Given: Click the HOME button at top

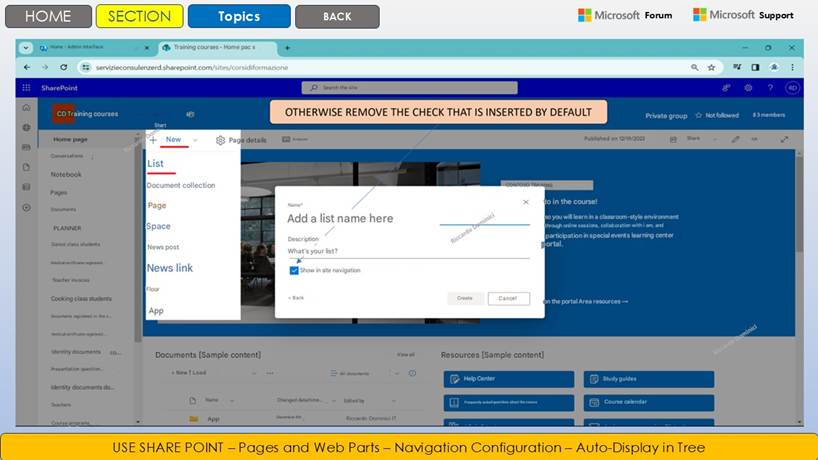Looking at the screenshot, I should (x=48, y=16).
